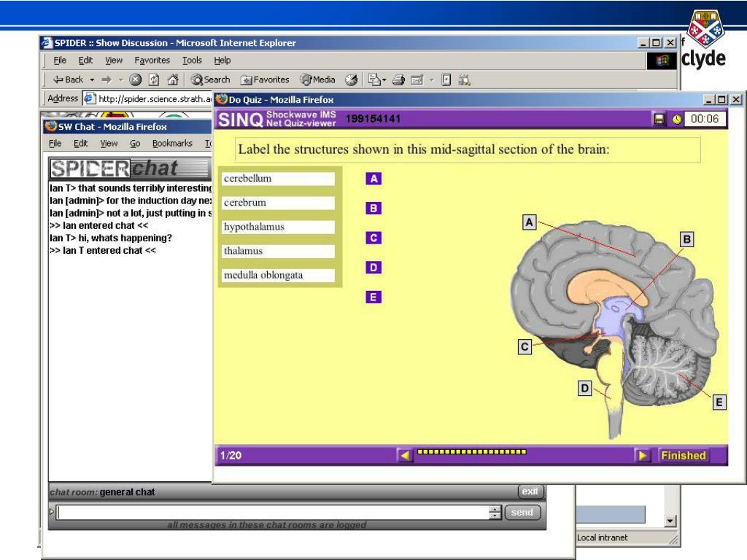Click the quiz timer showing 00:06
This screenshot has height=560, width=747.
(x=705, y=119)
